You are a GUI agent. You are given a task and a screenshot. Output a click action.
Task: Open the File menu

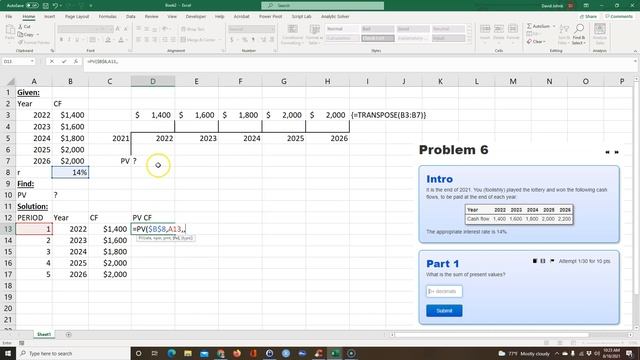click(x=9, y=17)
